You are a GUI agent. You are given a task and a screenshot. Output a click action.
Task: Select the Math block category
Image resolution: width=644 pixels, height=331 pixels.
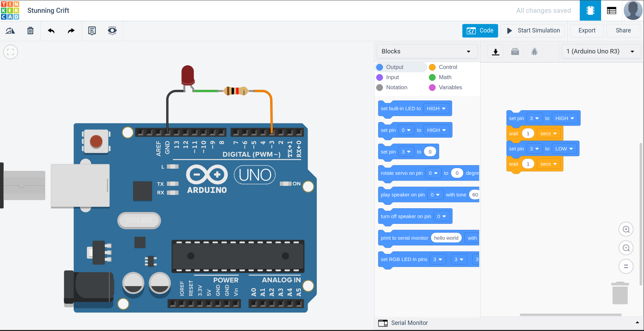[440, 77]
